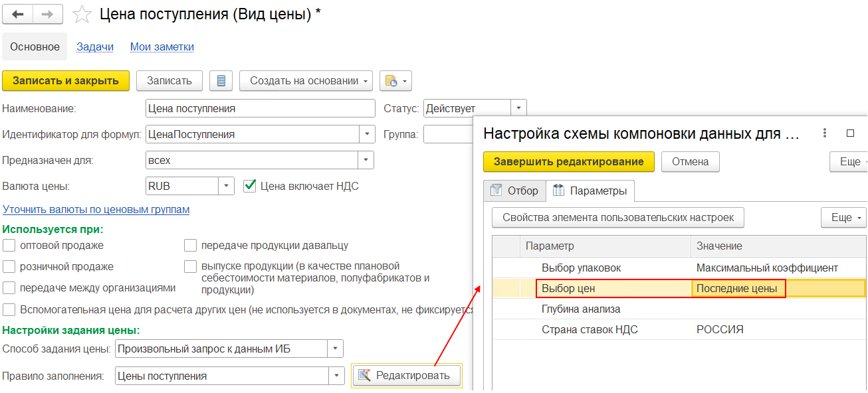Open Уточнить валюты по ценовым группам link
Screen dimensions: 868x393
coord(96,210)
